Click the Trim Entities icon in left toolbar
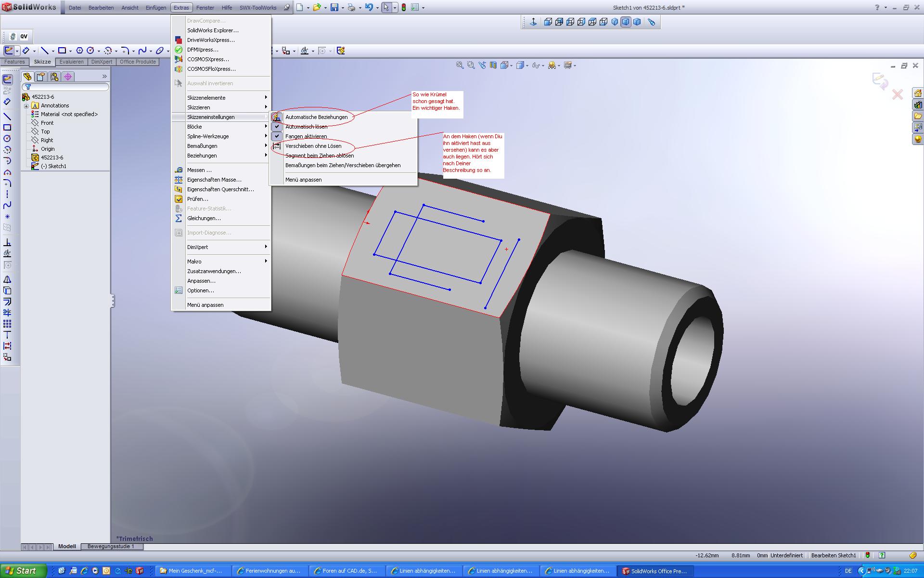924x578 pixels. [x=7, y=313]
